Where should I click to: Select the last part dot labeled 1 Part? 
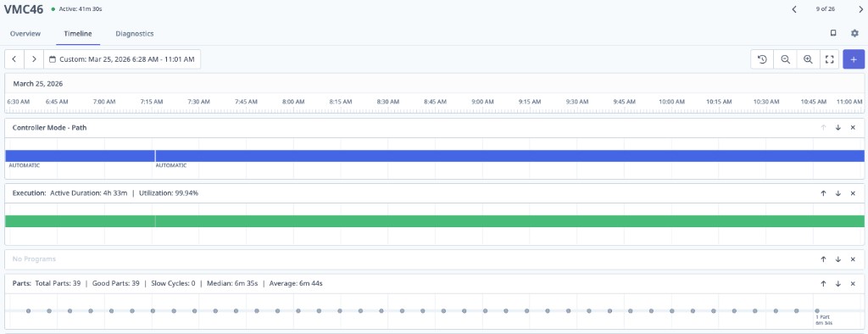tap(817, 311)
